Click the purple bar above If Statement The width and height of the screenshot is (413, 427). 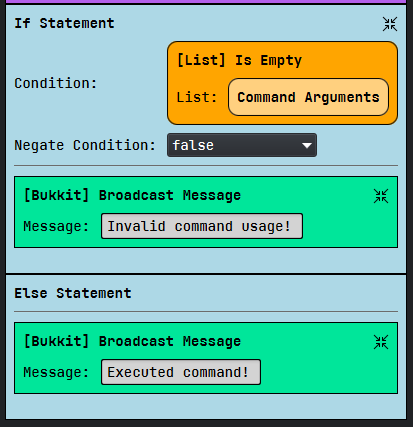(206, 2)
